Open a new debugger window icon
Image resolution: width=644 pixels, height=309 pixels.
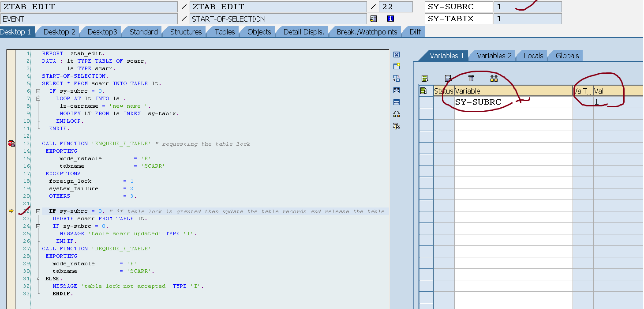pos(396,65)
